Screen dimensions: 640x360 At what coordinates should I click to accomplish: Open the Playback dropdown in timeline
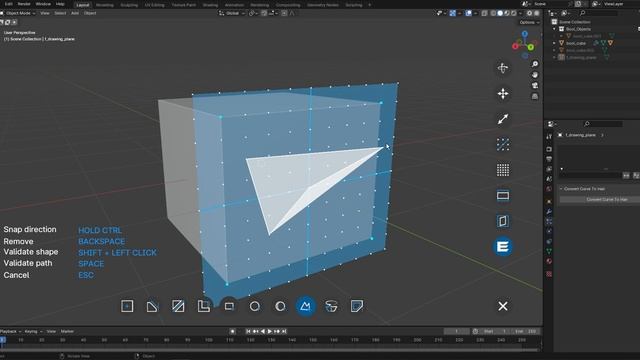click(10, 331)
